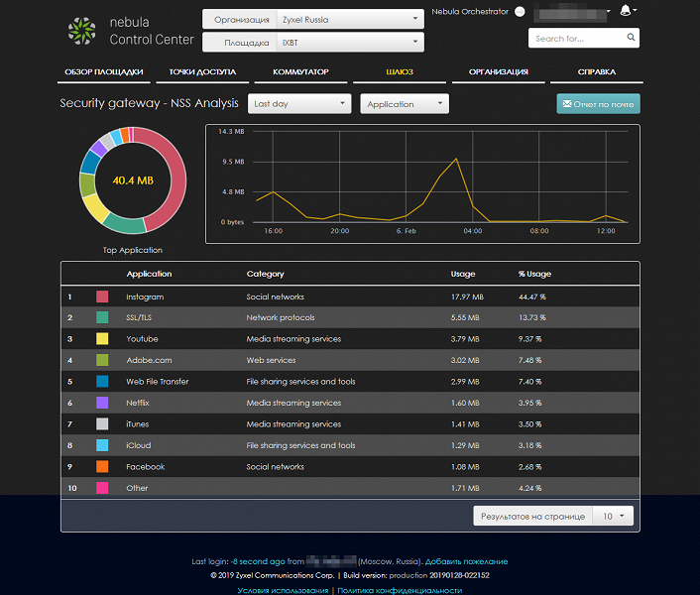Click the Top Application donut chart
Viewport: 700px width, 595px height.
coord(133,180)
